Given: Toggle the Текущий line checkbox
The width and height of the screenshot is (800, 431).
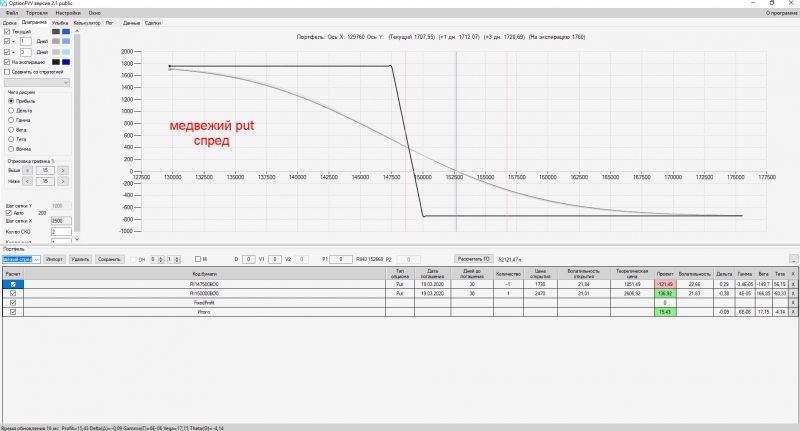Looking at the screenshot, I should tap(7, 32).
